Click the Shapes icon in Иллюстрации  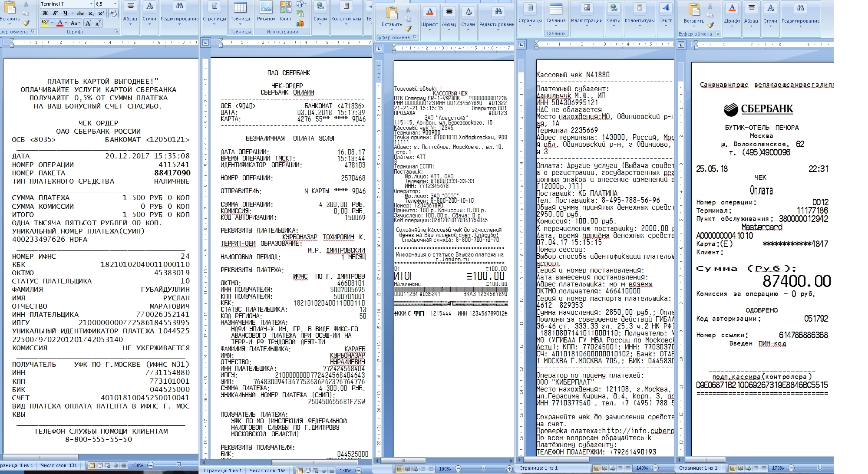[x=301, y=4]
